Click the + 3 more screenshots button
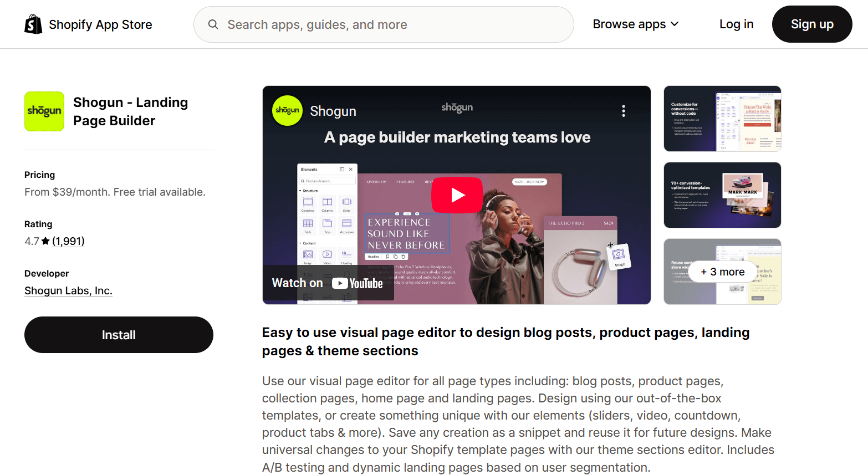Viewport: 868px width, 475px height. pyautogui.click(x=722, y=272)
